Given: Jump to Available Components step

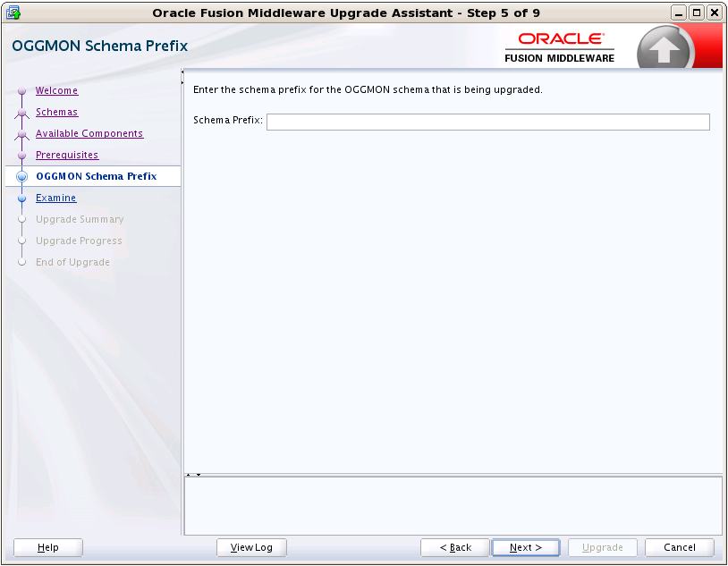Looking at the screenshot, I should pyautogui.click(x=89, y=133).
